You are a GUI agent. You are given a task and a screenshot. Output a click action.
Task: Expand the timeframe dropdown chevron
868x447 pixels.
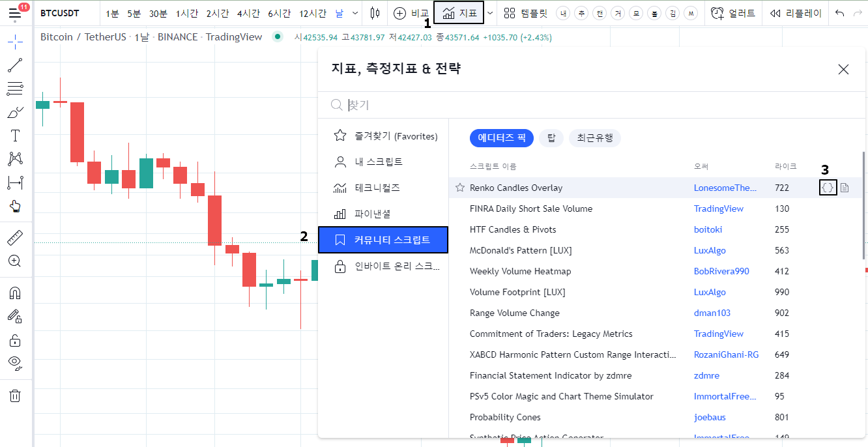[x=354, y=13]
